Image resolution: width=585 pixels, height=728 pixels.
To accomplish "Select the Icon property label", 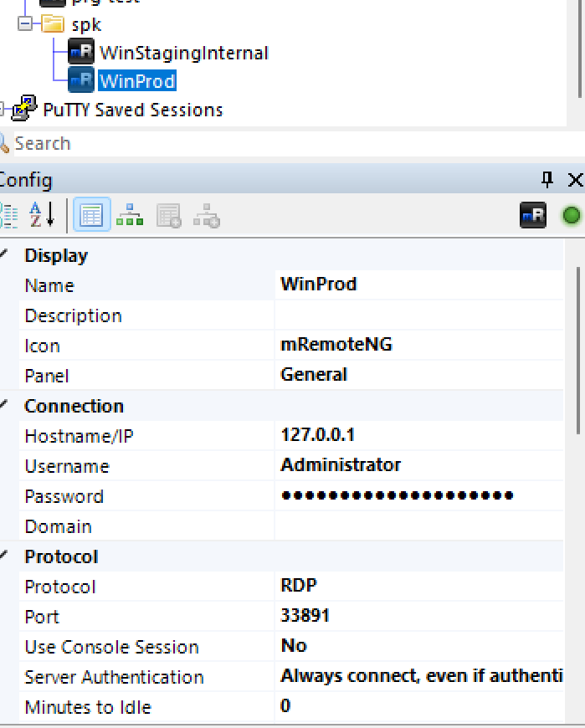I will [x=42, y=346].
